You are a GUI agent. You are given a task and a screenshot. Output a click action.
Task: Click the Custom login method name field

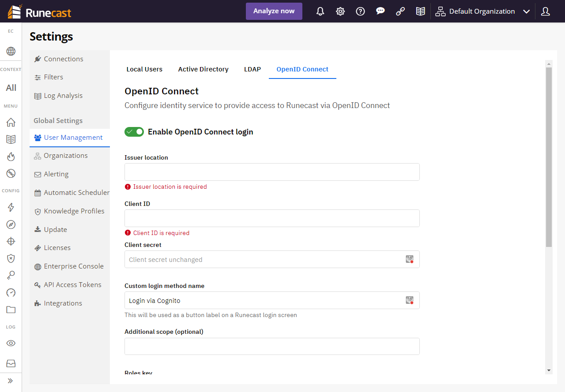point(272,300)
